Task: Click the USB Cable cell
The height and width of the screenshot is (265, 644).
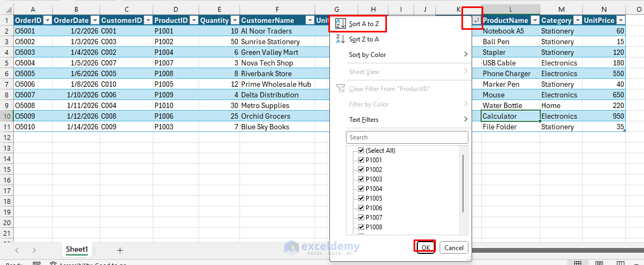Action: point(510,63)
